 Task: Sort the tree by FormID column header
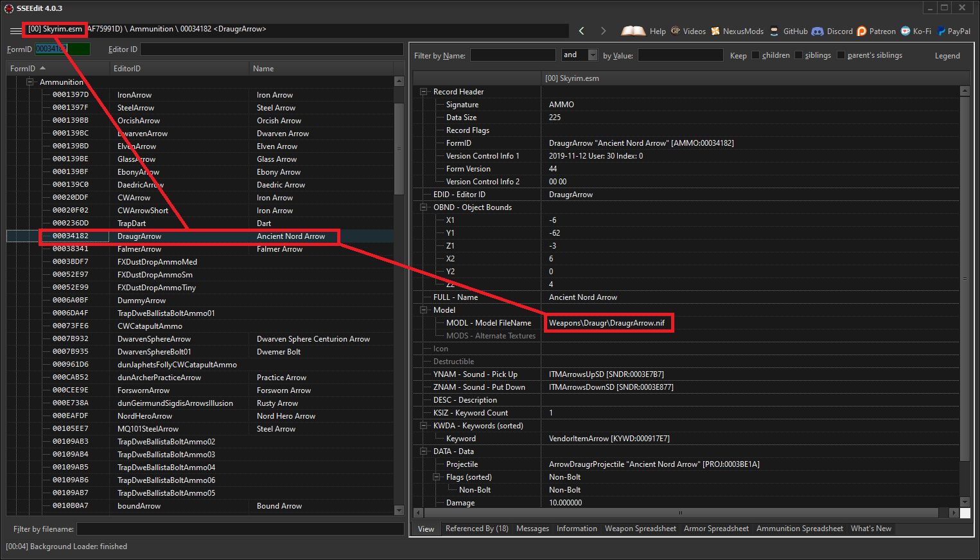click(x=58, y=68)
